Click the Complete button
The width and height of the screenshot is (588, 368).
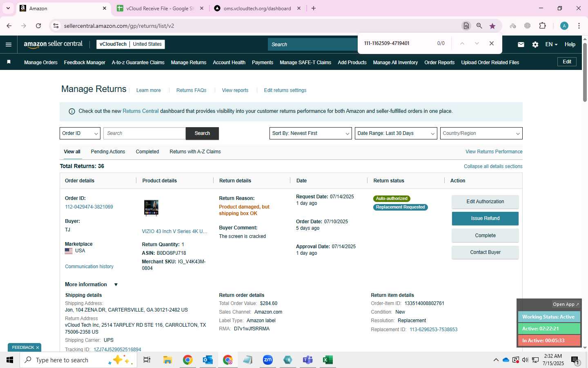485,236
